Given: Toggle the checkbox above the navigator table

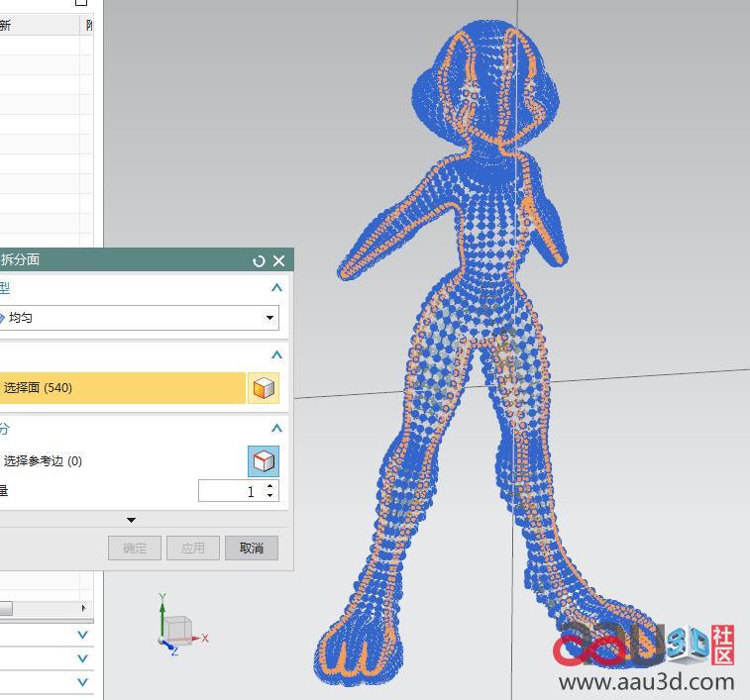Looking at the screenshot, I should coord(81,3).
